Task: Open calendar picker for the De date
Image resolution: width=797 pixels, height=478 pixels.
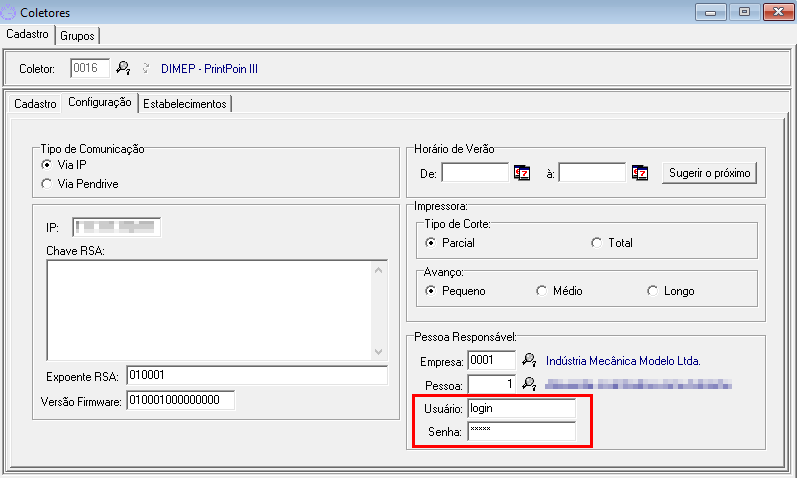Action: pos(521,173)
